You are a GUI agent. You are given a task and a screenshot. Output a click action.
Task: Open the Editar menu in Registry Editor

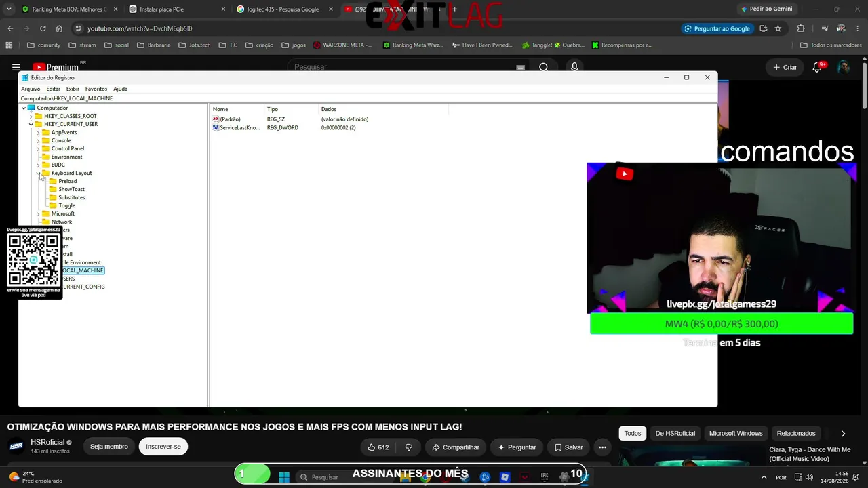point(53,89)
